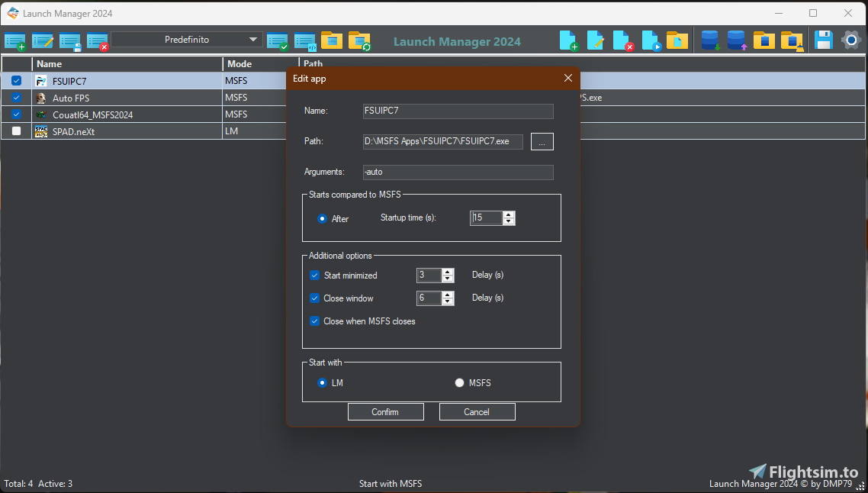Click the add app file icon
The image size is (868, 493).
tap(568, 40)
